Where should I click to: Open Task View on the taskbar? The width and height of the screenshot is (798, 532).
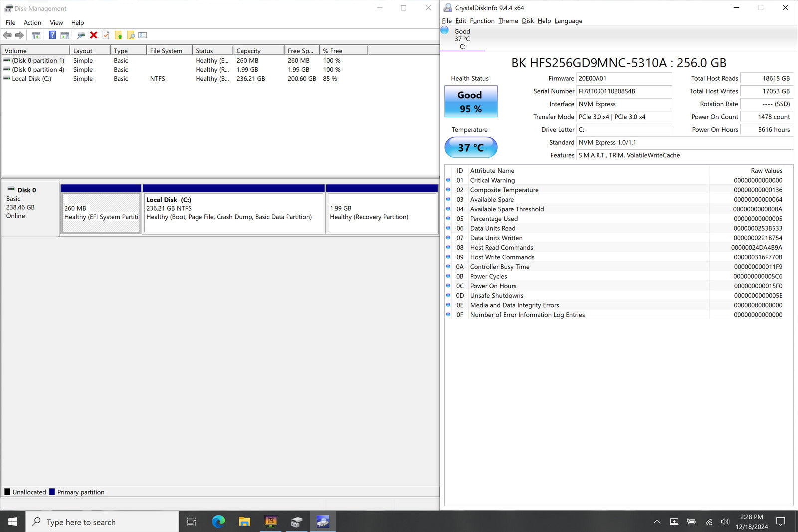[191, 522]
